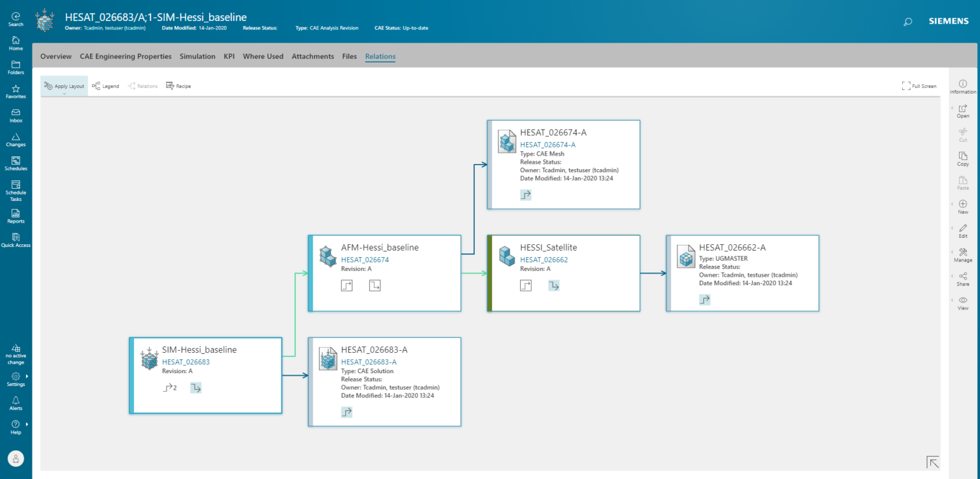Screen dimensions: 980x479
Task: Open the HESAT_026674 revision link
Action: point(364,260)
